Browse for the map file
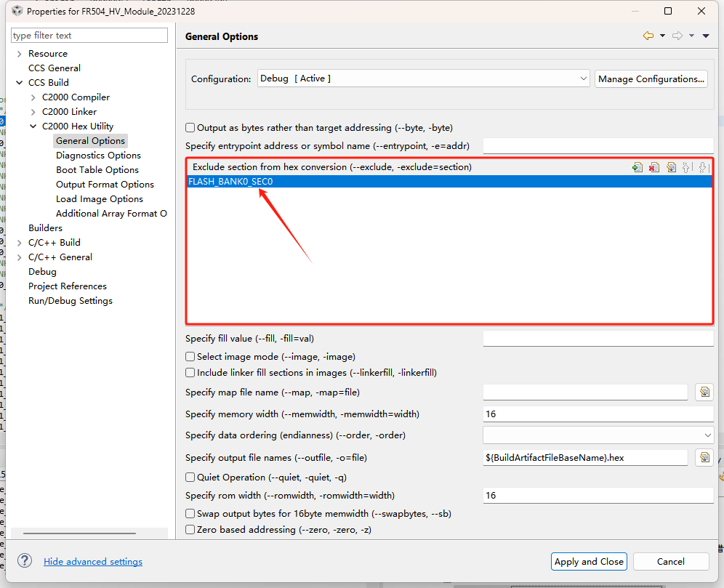This screenshot has height=588, width=724. pos(704,392)
